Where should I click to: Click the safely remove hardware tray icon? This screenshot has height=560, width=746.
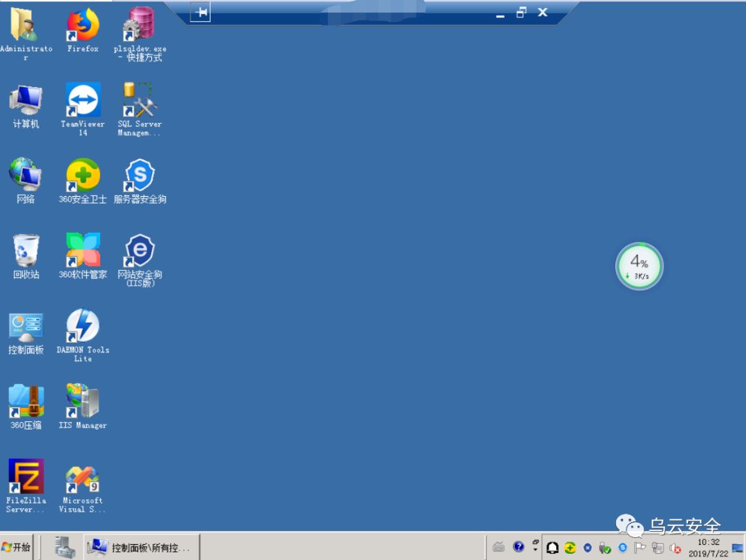coord(604,548)
